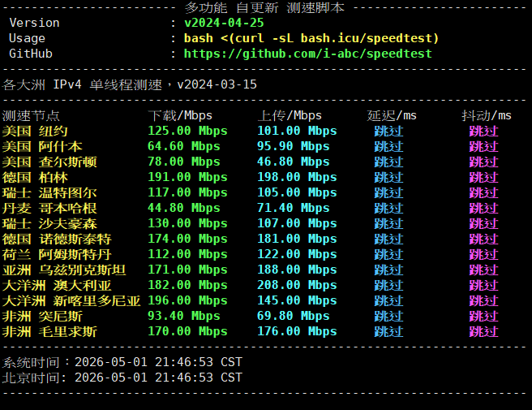Click the 上传/Mbps column header
Viewport: 532px width, 410px height.
click(290, 115)
